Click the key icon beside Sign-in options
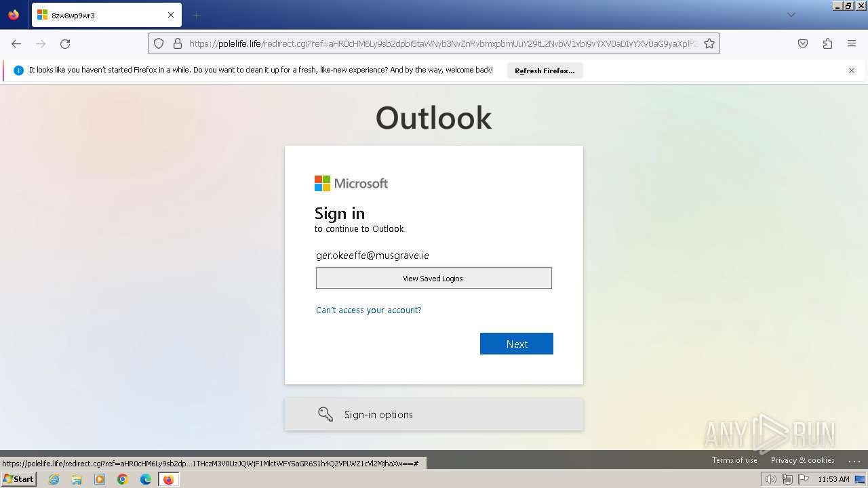The image size is (868, 488). coord(325,414)
